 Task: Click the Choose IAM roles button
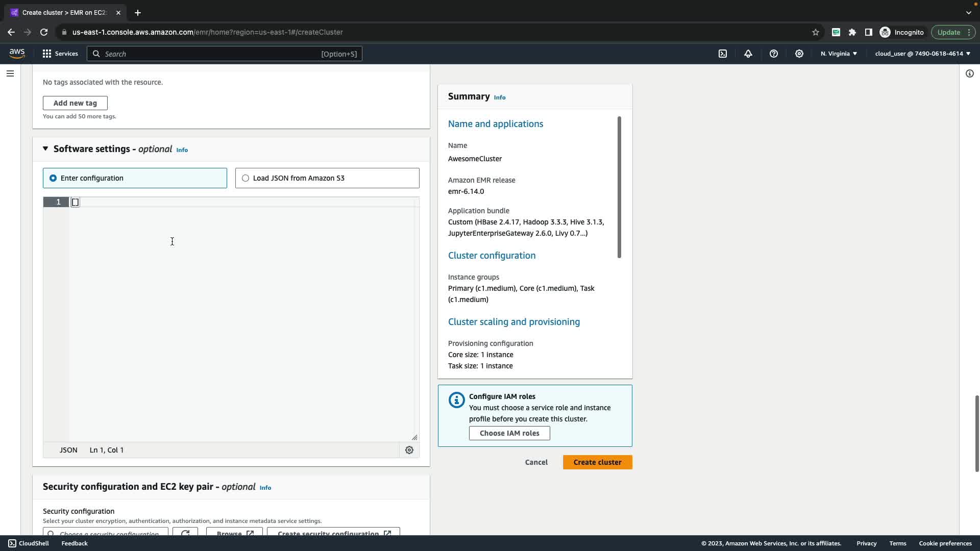[509, 433]
